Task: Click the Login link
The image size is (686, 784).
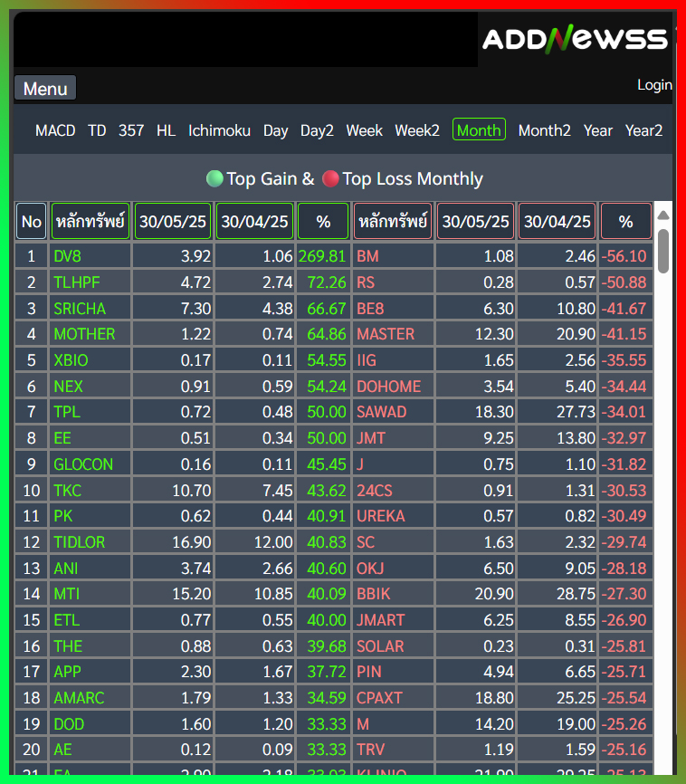Action: [x=654, y=85]
